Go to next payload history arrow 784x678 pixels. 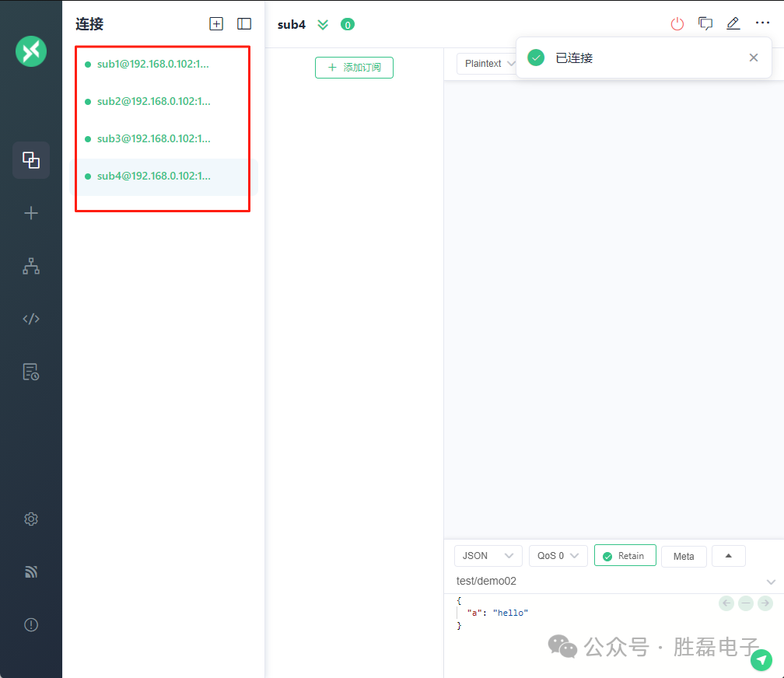[765, 603]
